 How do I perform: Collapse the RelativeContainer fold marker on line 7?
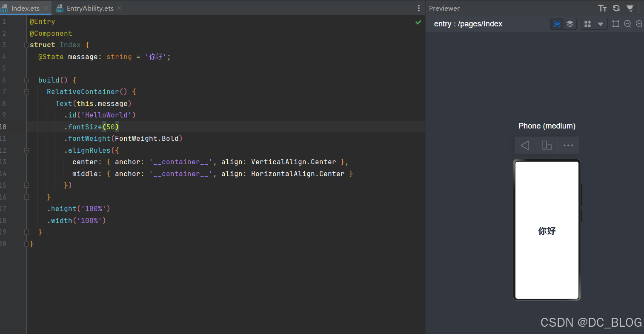(x=26, y=92)
